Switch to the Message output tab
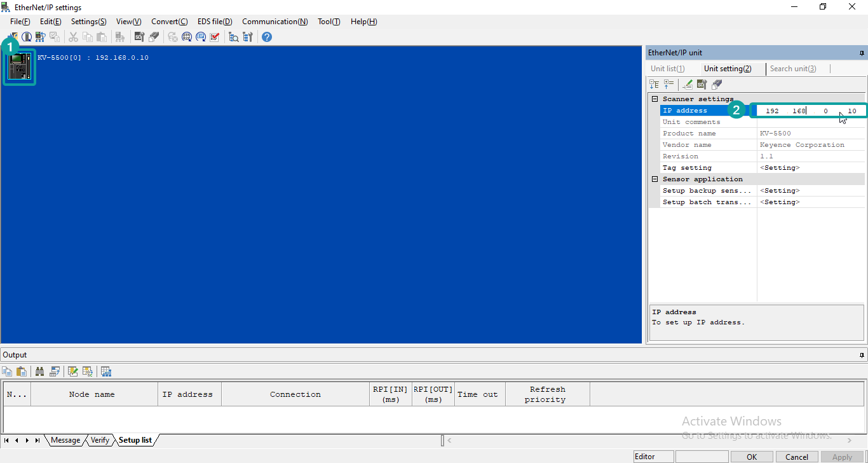The image size is (868, 463). tap(65, 440)
